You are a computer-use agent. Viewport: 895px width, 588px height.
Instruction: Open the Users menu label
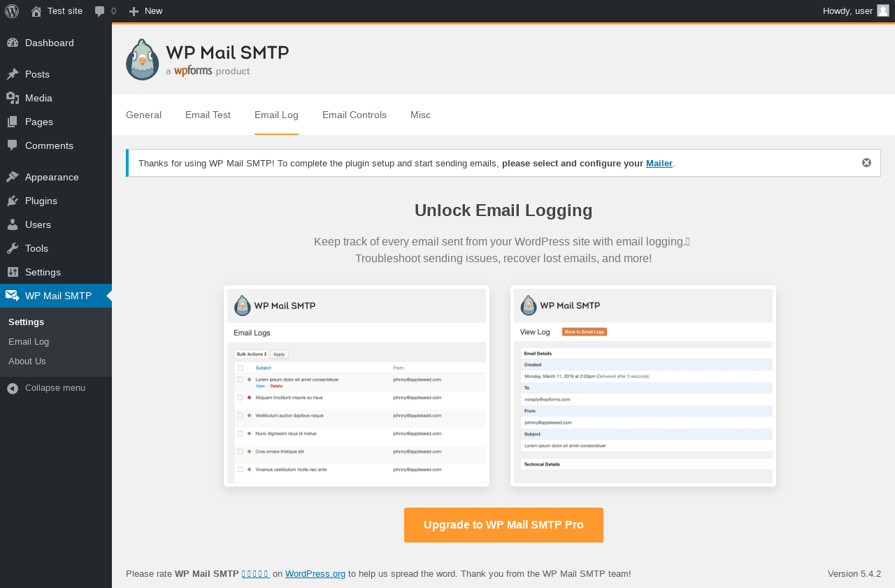tap(38, 224)
